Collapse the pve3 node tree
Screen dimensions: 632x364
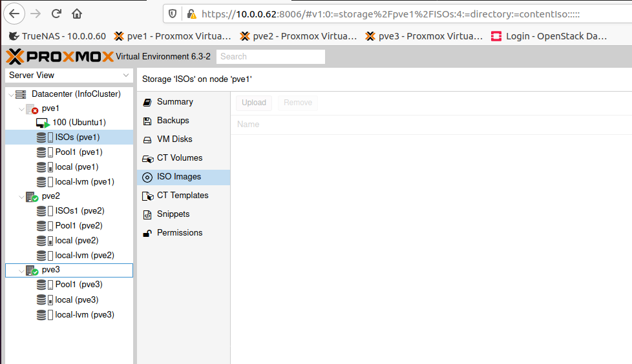coord(21,270)
